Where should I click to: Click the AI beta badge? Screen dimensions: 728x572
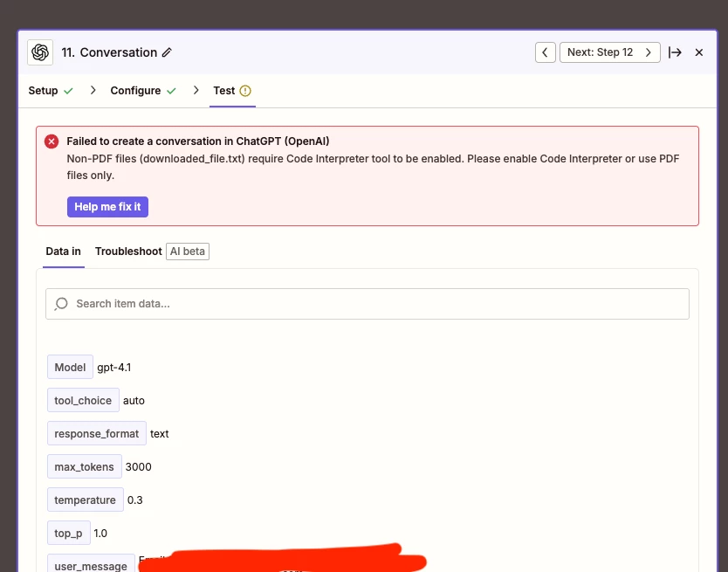188,252
